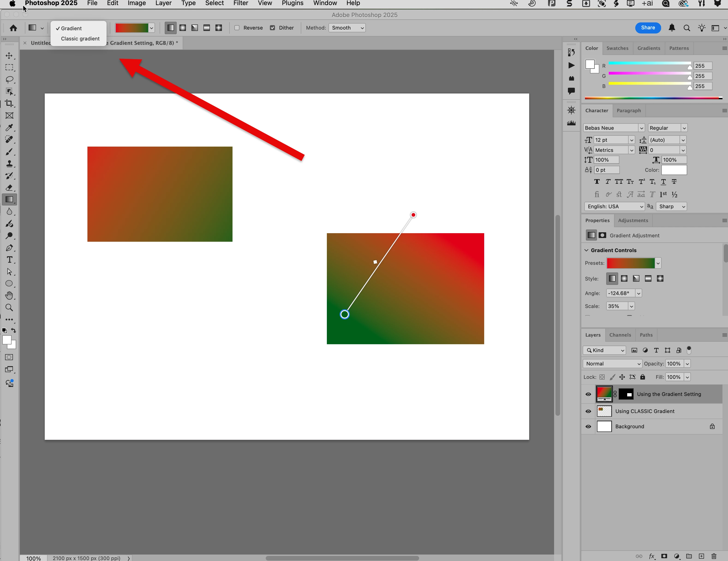
Task: Choose Classic gradient from the menu
Action: [80, 39]
